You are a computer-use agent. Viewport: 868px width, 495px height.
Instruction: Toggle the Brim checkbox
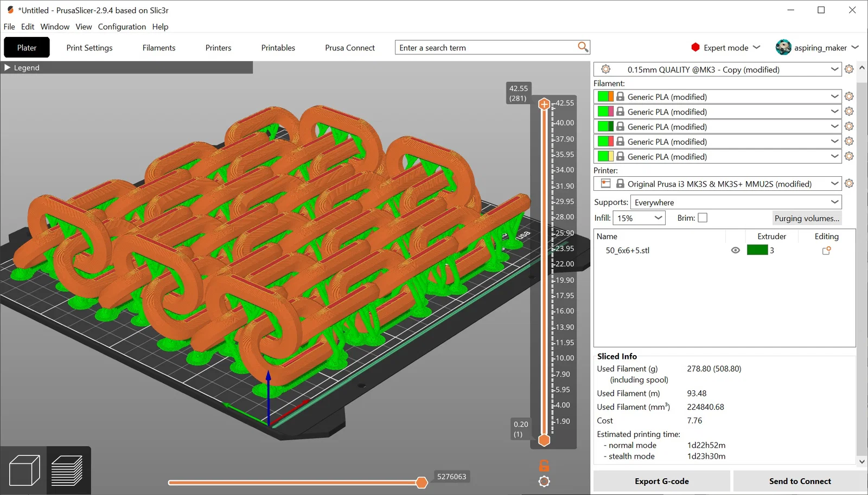pyautogui.click(x=703, y=217)
